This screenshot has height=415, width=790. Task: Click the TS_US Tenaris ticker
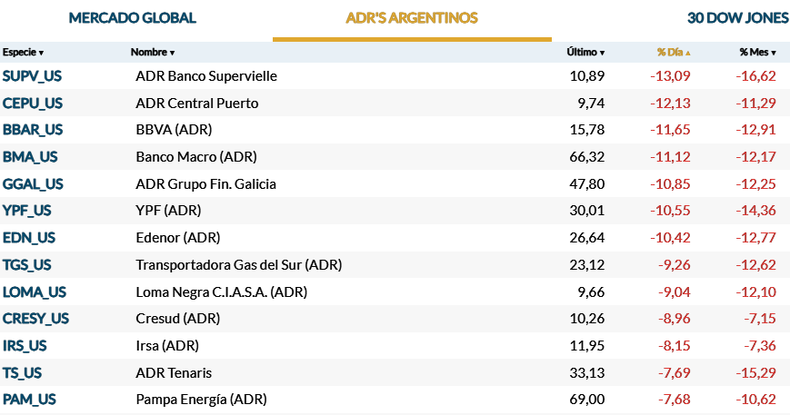click(22, 372)
